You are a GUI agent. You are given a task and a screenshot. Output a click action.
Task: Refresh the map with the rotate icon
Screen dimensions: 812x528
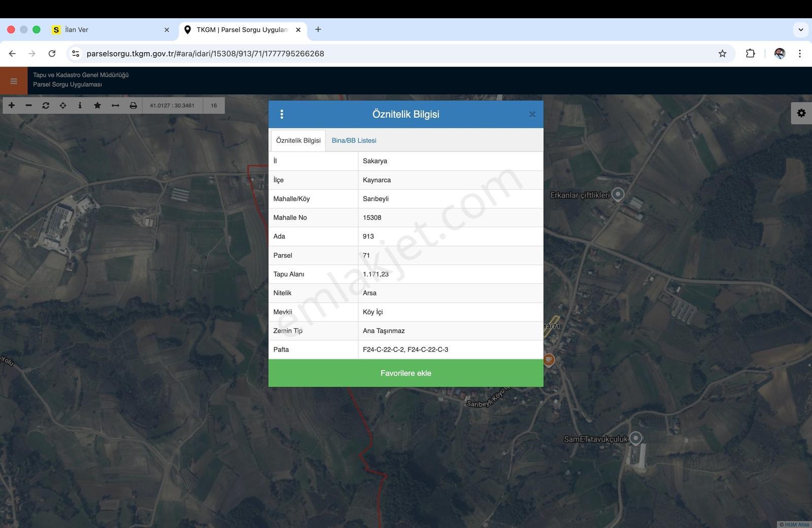point(46,105)
